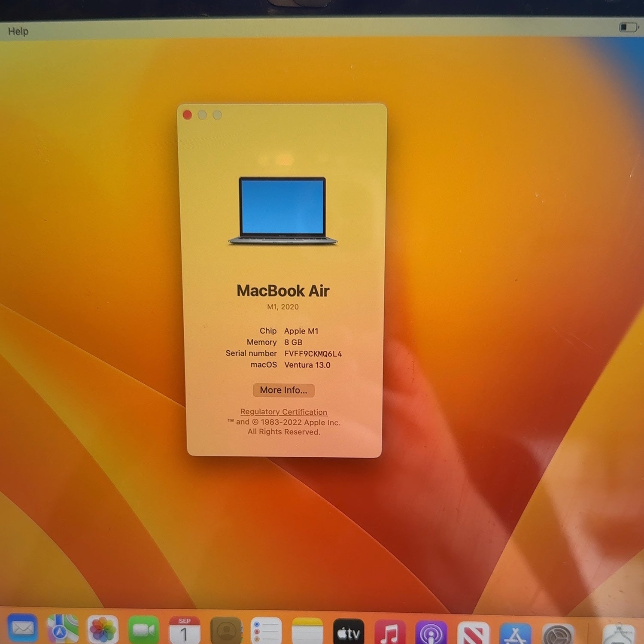
Task: Launch Maps from the Dock
Action: click(x=63, y=629)
